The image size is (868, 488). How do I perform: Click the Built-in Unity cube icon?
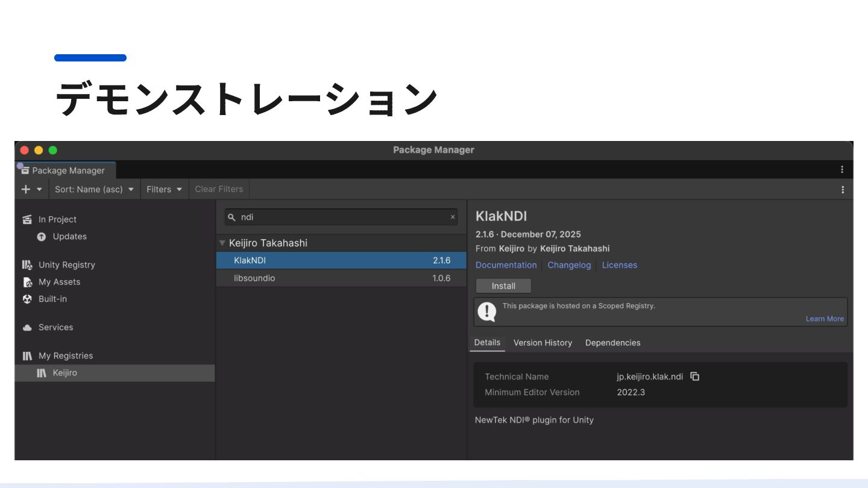pyautogui.click(x=27, y=299)
